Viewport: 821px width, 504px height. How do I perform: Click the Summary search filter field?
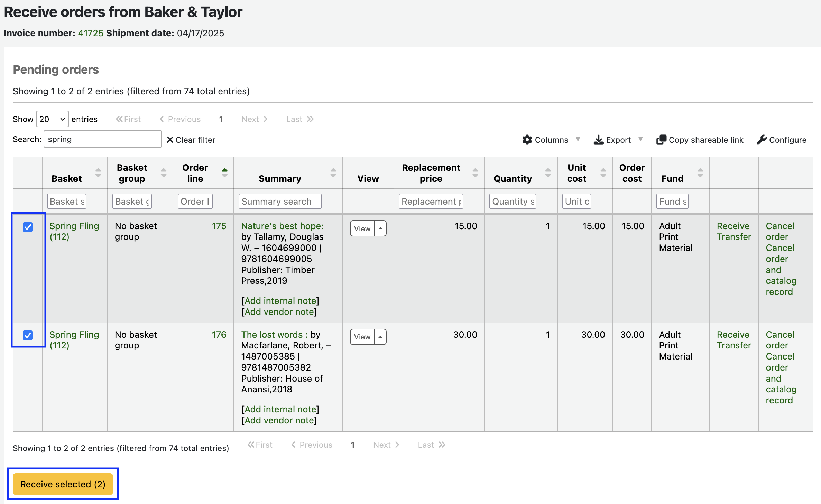[280, 201]
